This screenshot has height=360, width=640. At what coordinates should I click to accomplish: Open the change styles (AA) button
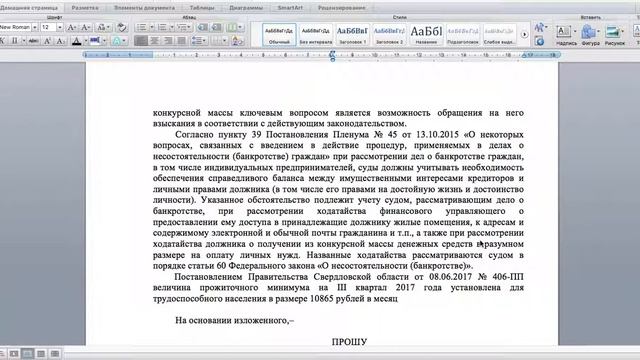click(540, 28)
